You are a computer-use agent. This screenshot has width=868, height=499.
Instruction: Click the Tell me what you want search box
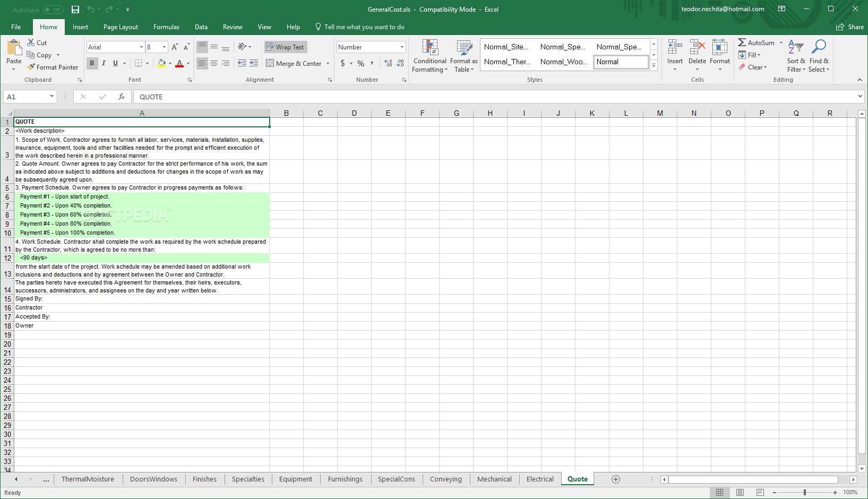coord(360,27)
